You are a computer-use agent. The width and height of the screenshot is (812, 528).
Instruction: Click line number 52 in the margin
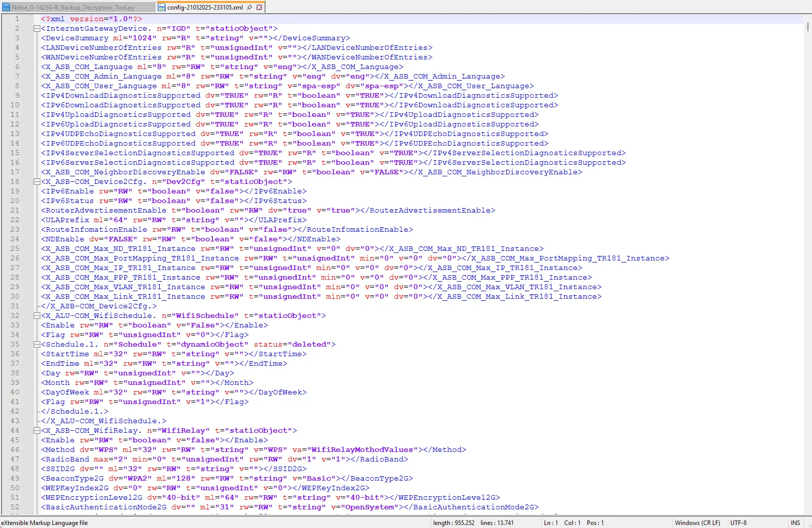(15, 507)
